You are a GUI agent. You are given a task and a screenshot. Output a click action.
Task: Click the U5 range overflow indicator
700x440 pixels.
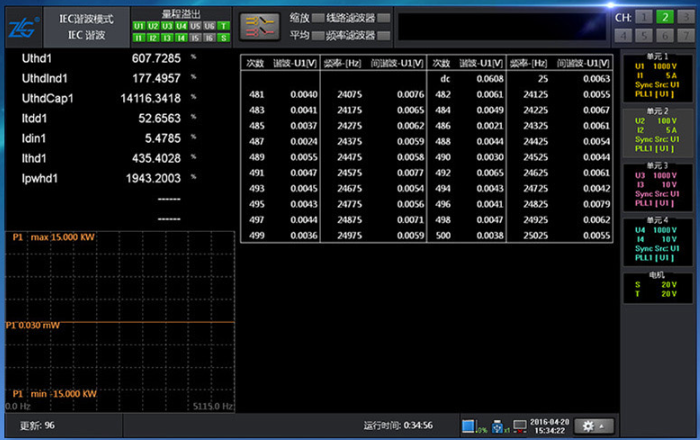click(x=195, y=26)
